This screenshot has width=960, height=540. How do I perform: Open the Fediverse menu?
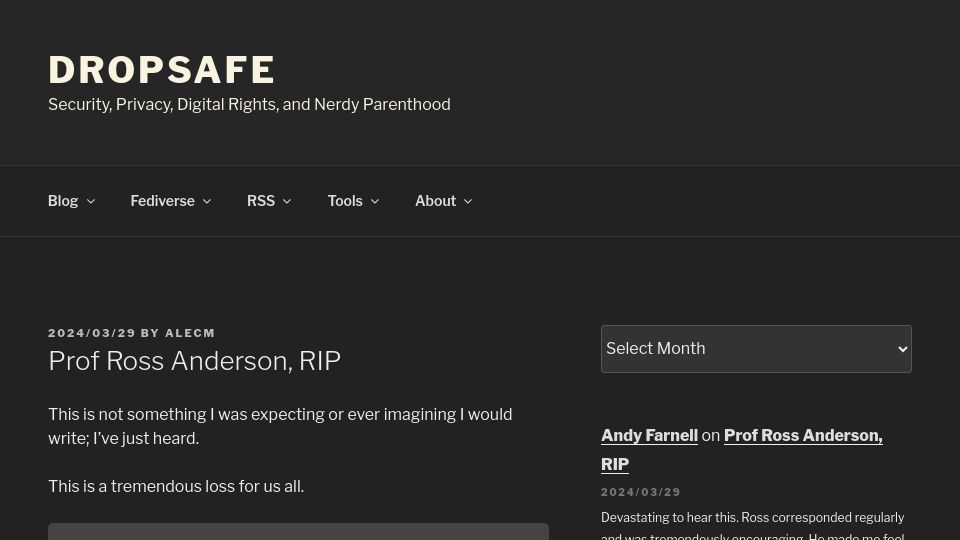[162, 201]
